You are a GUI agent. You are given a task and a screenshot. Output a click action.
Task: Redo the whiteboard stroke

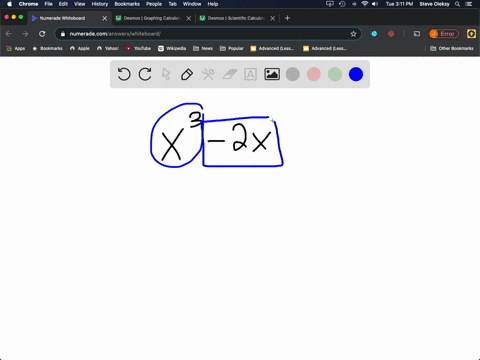click(x=145, y=74)
